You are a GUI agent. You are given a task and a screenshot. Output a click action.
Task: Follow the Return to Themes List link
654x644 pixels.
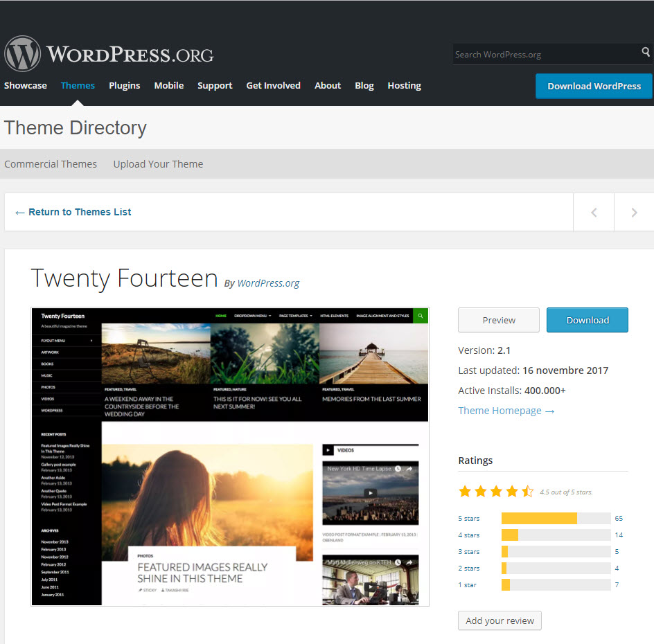coord(73,212)
